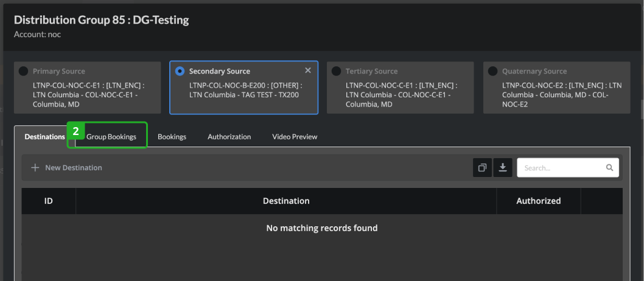This screenshot has height=281, width=644.
Task: Click the 'No matching records found' message
Action: 322,227
